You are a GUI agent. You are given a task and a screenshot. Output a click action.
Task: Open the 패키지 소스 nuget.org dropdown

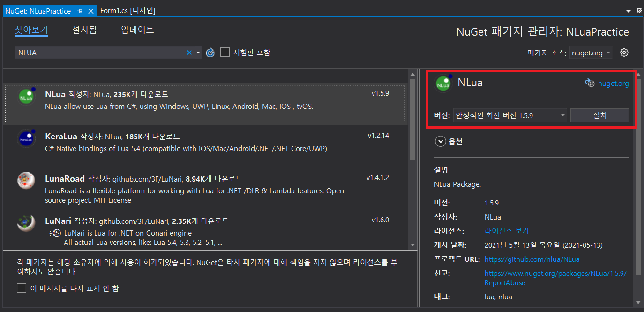pyautogui.click(x=591, y=53)
